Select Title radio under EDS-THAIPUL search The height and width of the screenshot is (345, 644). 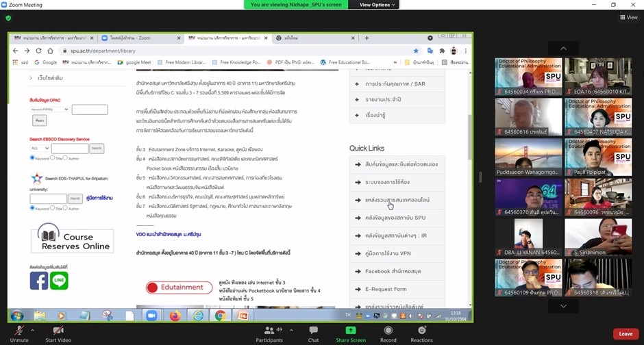pyautogui.click(x=52, y=208)
